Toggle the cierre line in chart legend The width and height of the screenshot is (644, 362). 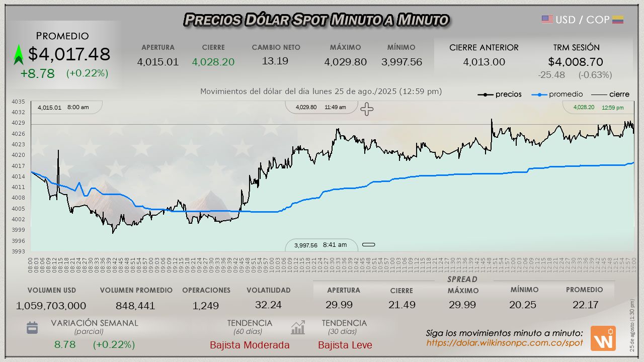pyautogui.click(x=610, y=95)
